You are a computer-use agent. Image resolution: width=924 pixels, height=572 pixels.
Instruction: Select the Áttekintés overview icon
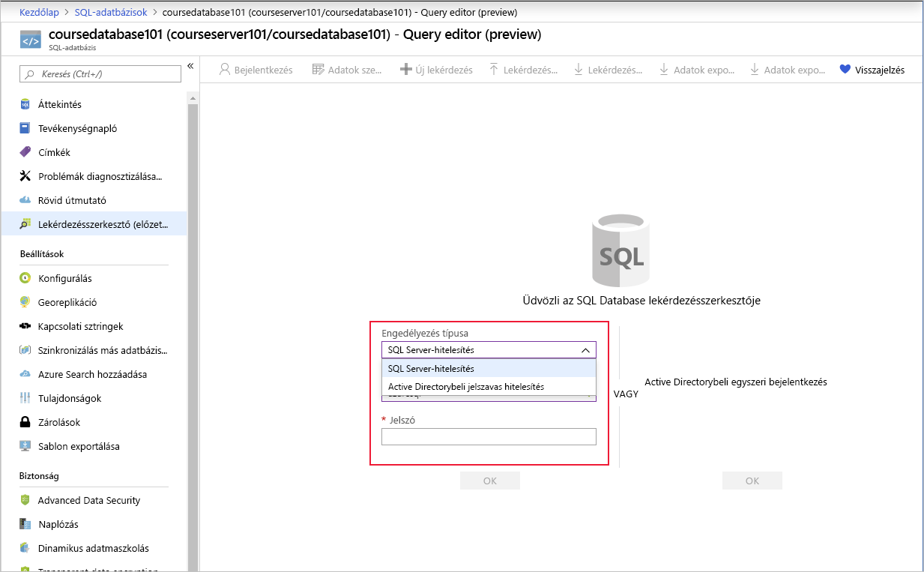click(x=23, y=104)
